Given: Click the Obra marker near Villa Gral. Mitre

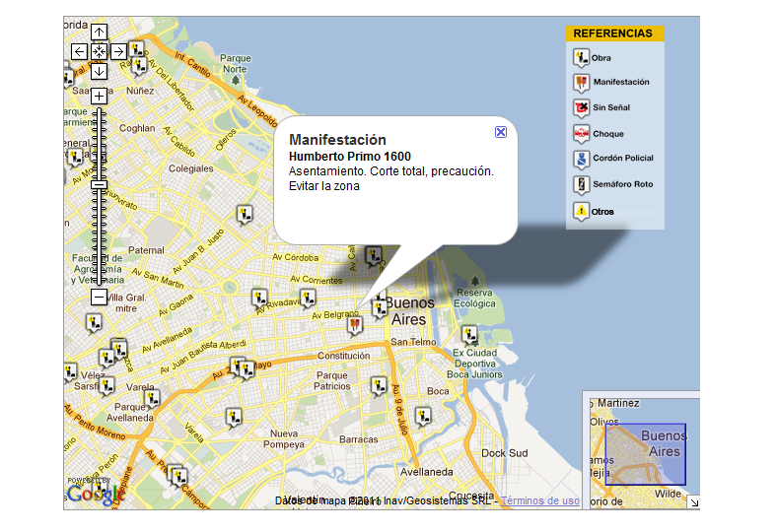Looking at the screenshot, I should coord(94,324).
